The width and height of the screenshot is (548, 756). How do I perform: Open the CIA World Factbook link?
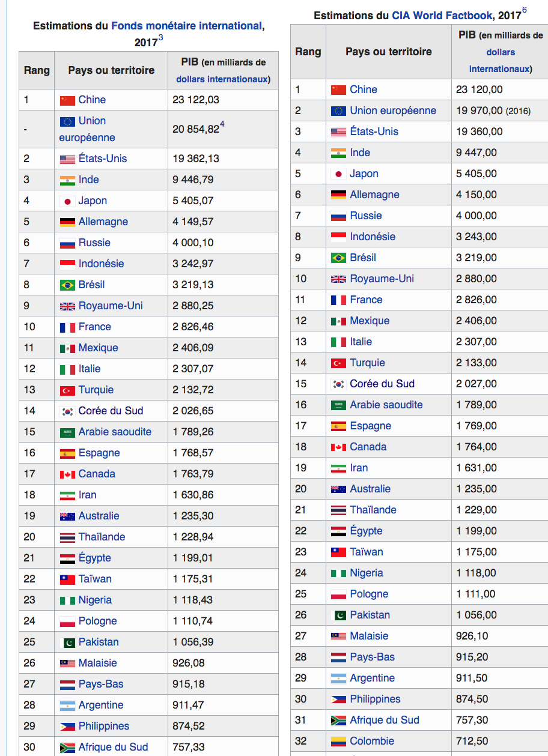pyautogui.click(x=443, y=15)
